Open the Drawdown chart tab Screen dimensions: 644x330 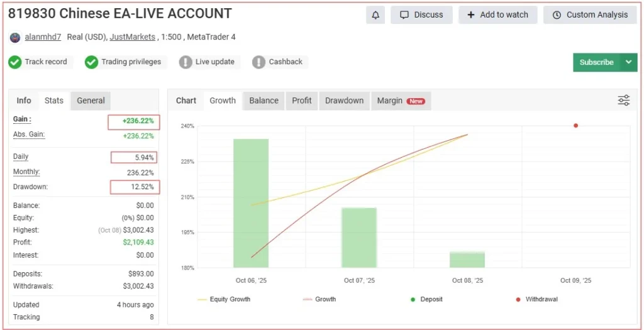coord(344,101)
